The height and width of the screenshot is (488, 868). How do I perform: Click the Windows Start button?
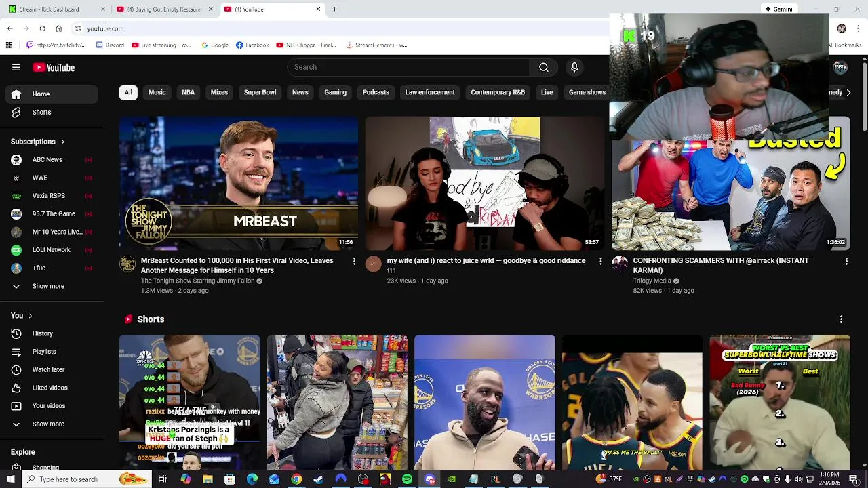(10, 479)
